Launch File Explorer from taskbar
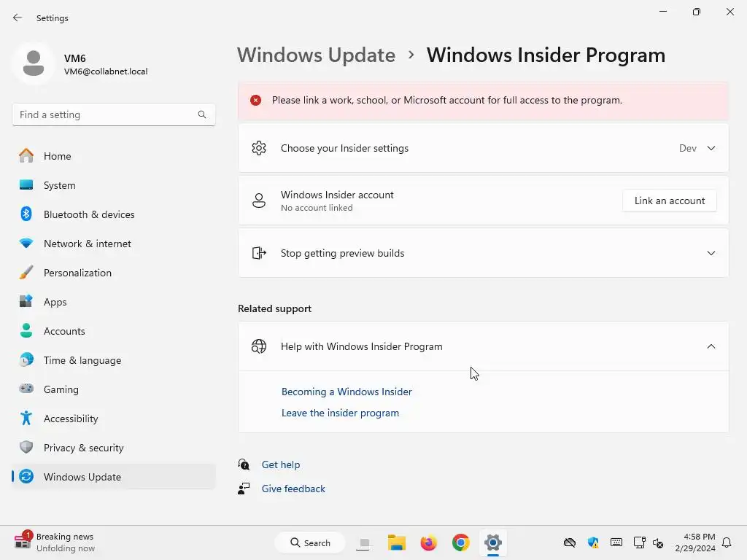Viewport: 747px width, 560px height. point(396,542)
